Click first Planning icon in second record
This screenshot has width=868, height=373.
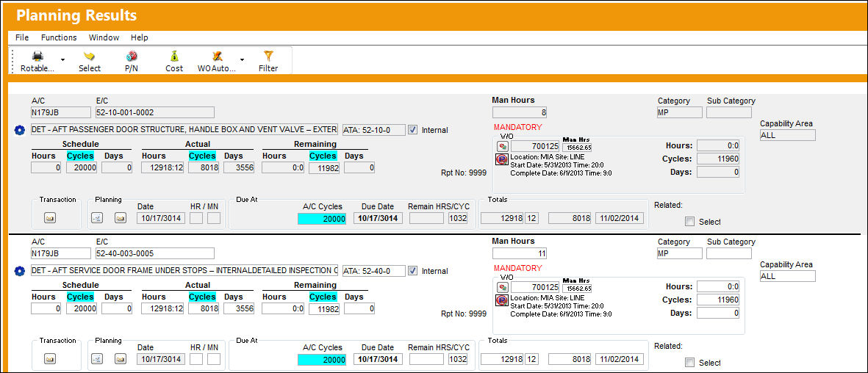click(97, 359)
